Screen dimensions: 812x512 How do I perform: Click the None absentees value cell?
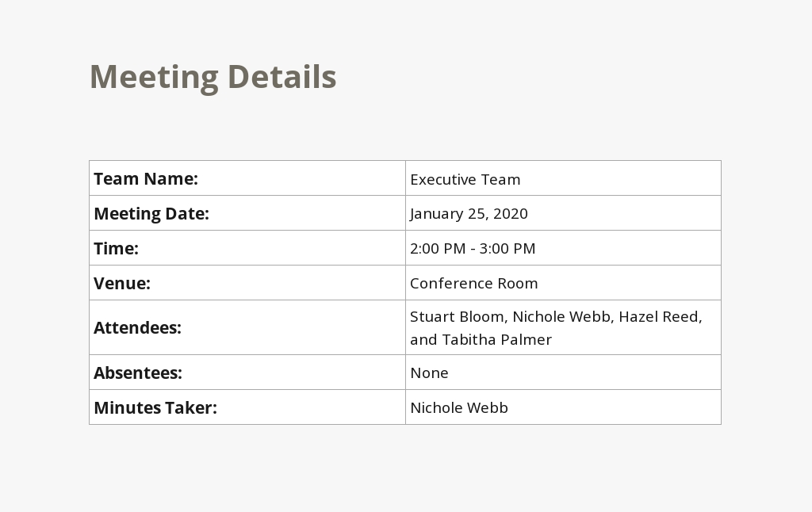point(563,373)
